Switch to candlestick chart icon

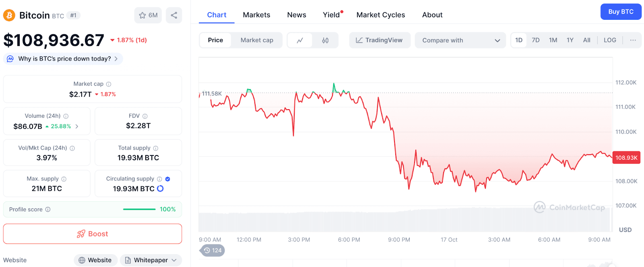click(x=325, y=40)
